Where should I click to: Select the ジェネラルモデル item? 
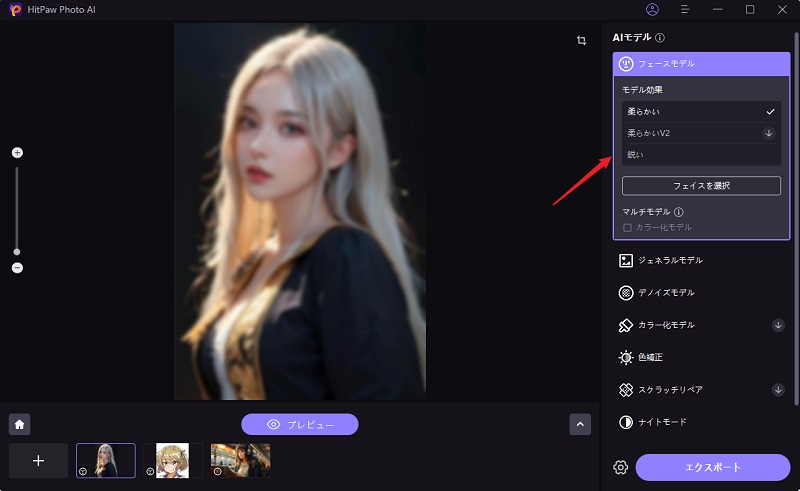670,260
